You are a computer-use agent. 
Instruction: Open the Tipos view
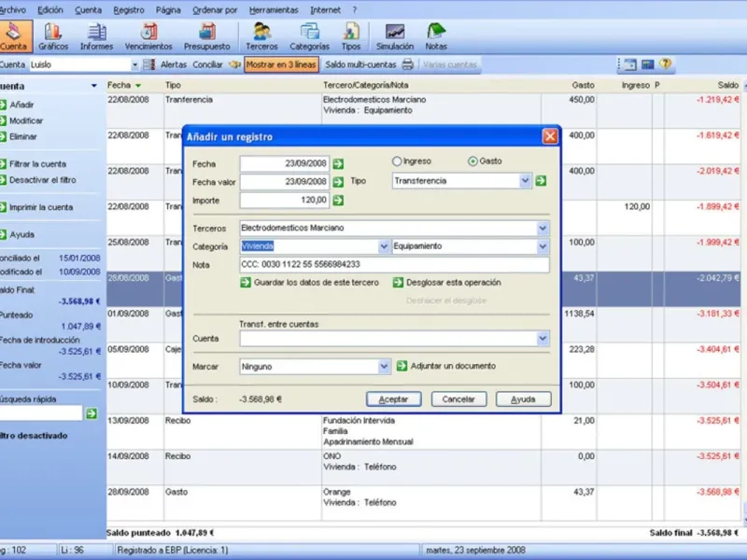351,36
